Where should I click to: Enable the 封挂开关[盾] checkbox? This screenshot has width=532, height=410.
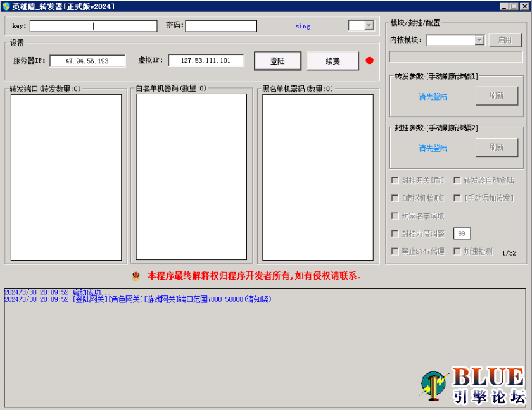[x=395, y=180]
